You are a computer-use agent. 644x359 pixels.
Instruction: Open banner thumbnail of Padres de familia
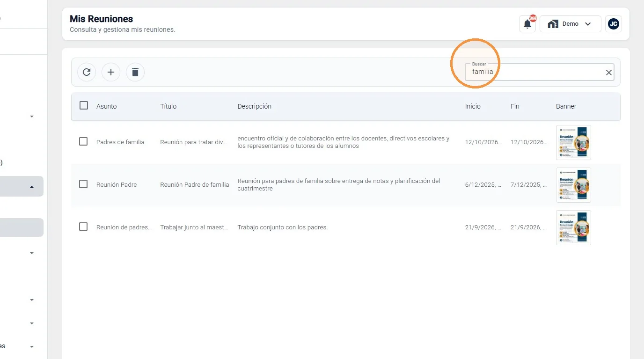point(573,142)
